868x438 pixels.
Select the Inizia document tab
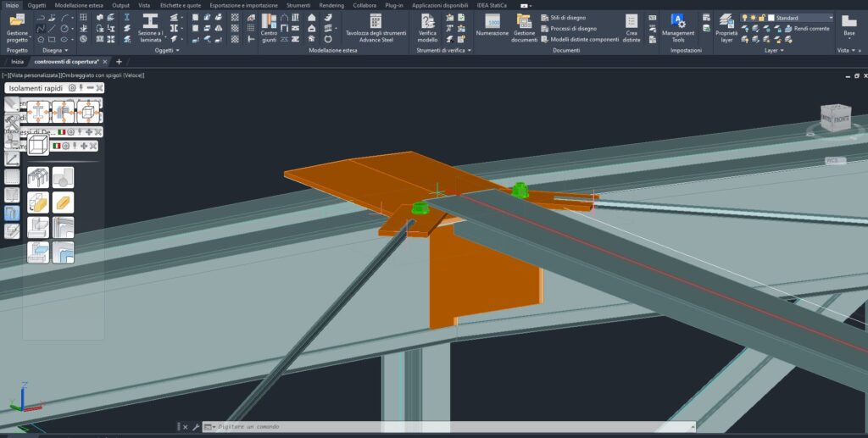pos(17,62)
